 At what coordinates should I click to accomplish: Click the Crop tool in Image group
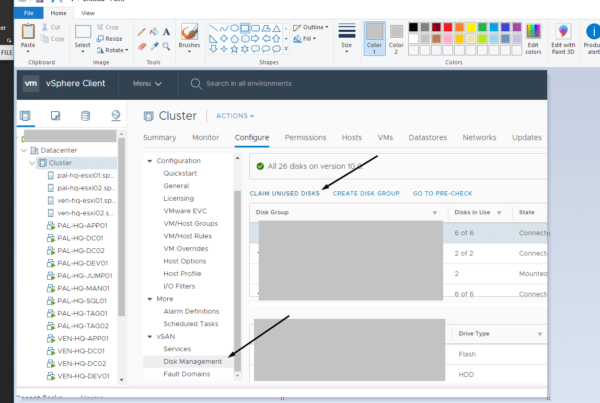108,27
